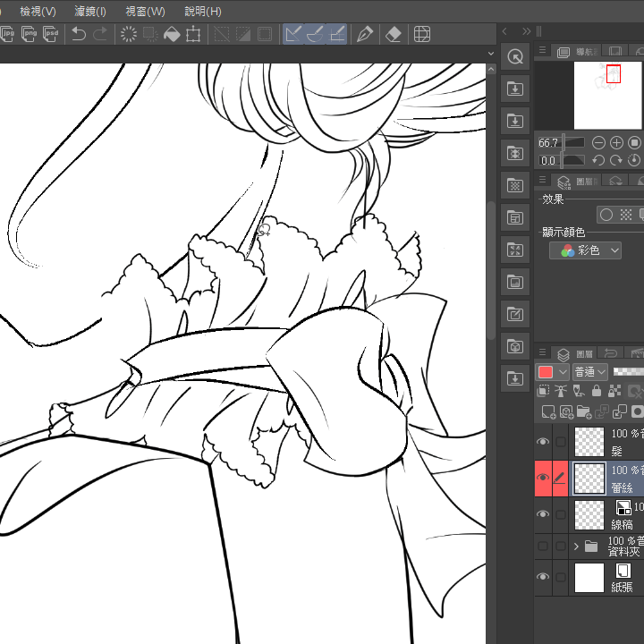
Task: Toggle snap to grid
Action: click(x=337, y=34)
